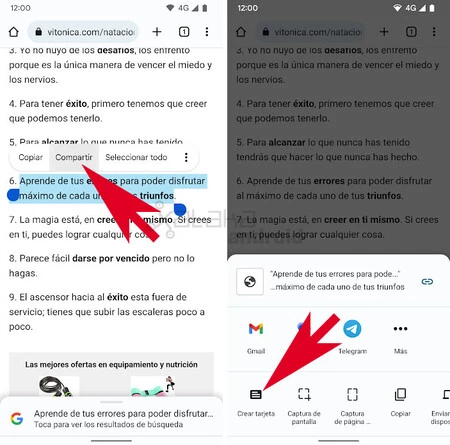Open Chrome's three-dot menu on left screen
Image resolution: width=450 pixels, height=445 pixels.
click(x=207, y=32)
